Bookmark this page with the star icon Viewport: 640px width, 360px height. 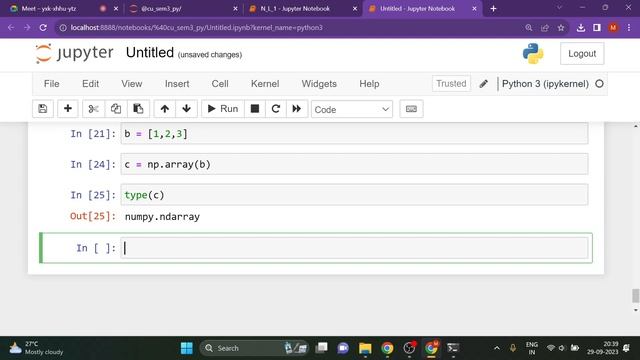coord(561,28)
